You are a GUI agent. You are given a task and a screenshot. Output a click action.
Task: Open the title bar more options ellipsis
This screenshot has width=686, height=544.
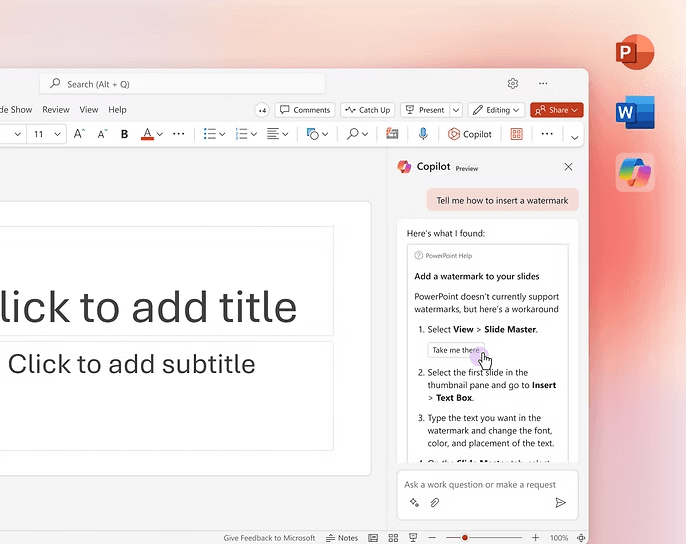tap(543, 83)
